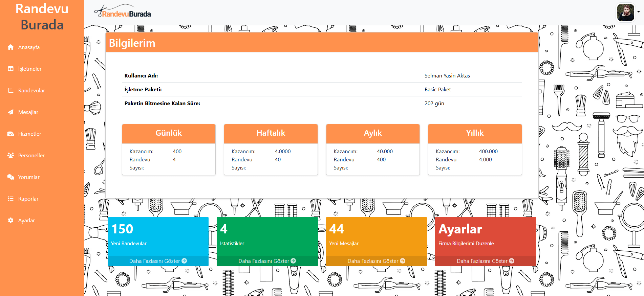The height and width of the screenshot is (296, 644).
Task: Click the Mesajlar paper plane icon
Action: click(x=11, y=112)
